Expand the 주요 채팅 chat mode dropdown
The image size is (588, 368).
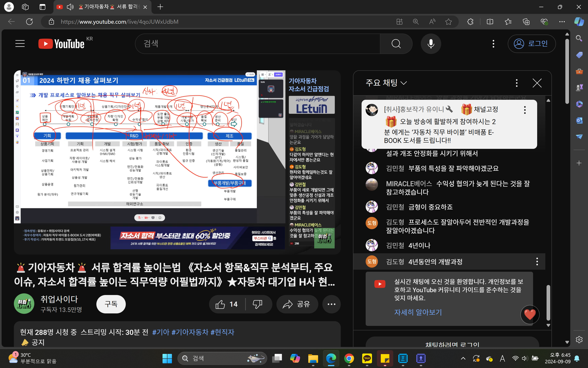(386, 83)
